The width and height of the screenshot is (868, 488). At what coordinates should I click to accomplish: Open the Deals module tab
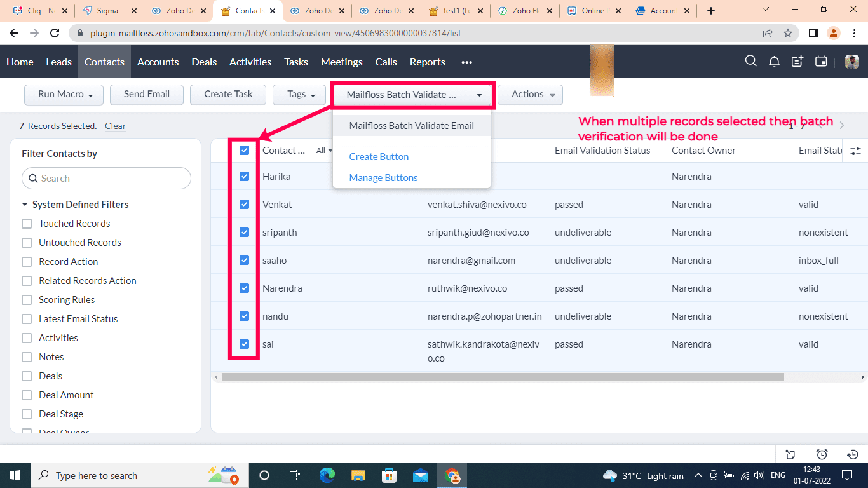[x=204, y=62]
